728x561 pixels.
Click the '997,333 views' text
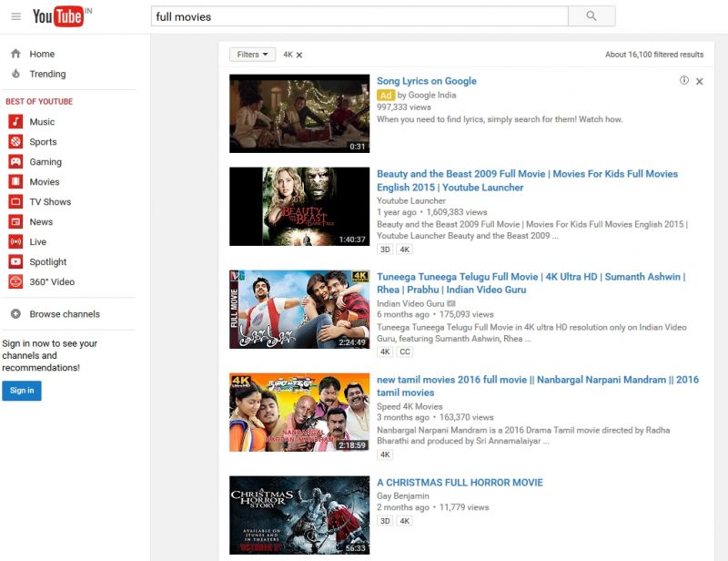404,107
